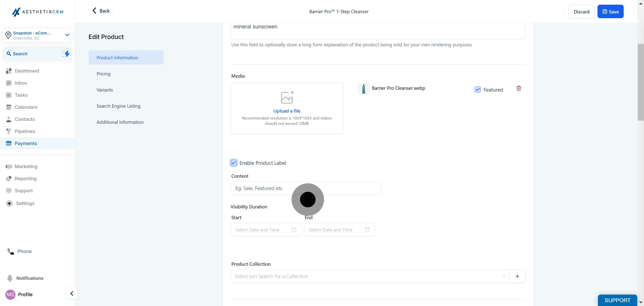Open the quick actions lightning icon
This screenshot has height=306, width=644.
pos(66,53)
